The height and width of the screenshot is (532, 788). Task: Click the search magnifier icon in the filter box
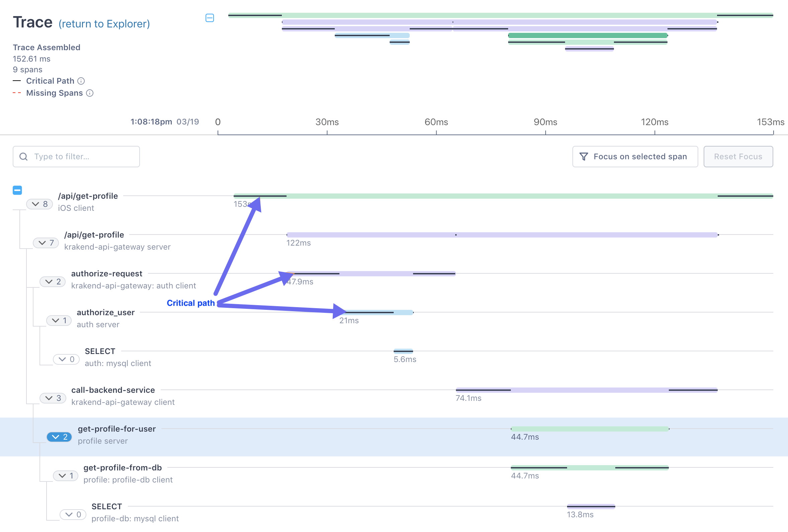[x=23, y=157]
